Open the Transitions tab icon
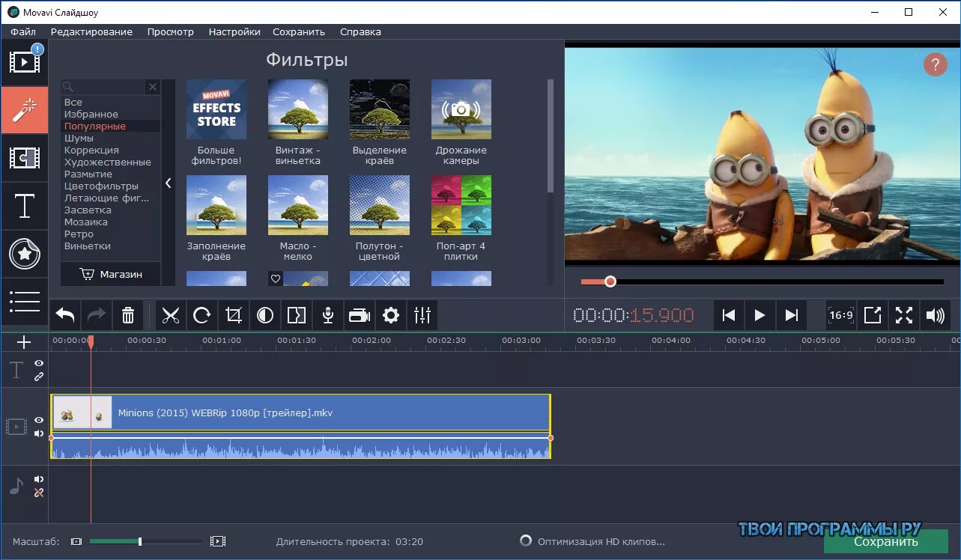 24,158
